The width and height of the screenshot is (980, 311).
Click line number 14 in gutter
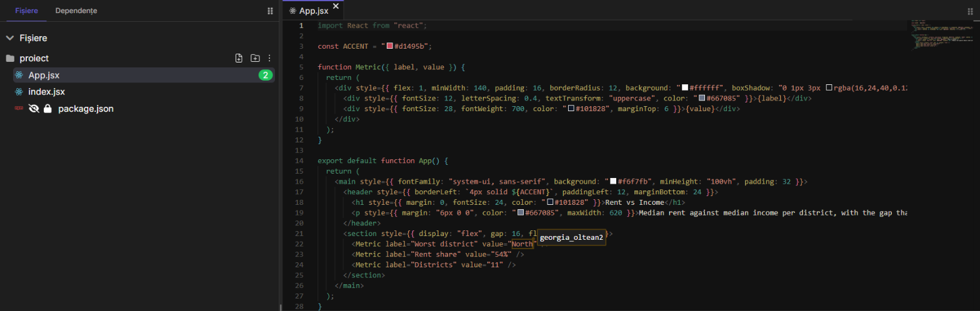[300, 160]
